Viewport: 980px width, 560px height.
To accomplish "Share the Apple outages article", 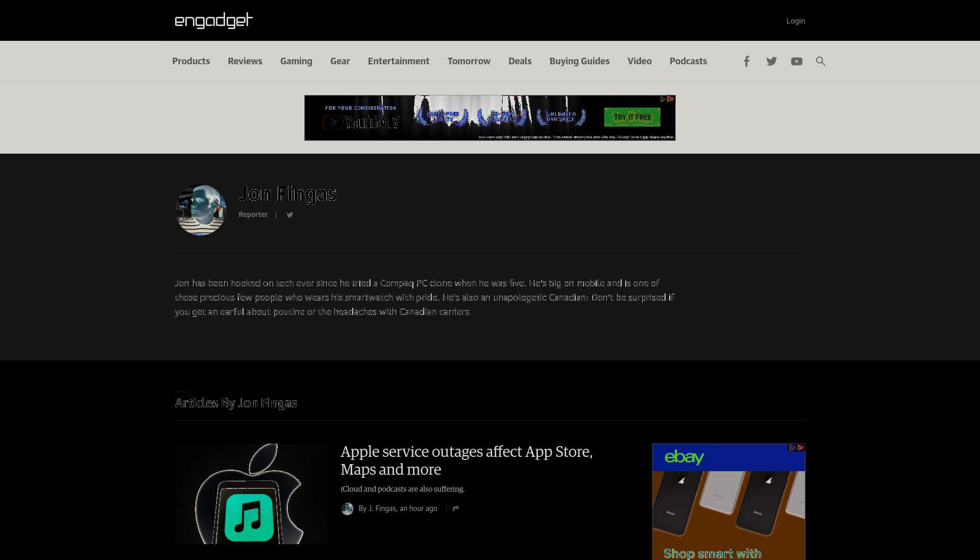I will [x=456, y=508].
